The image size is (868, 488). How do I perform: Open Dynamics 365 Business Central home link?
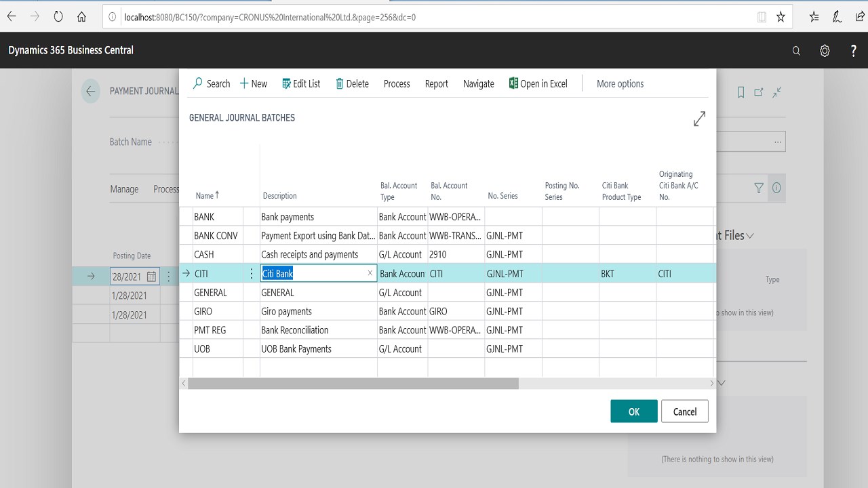71,50
